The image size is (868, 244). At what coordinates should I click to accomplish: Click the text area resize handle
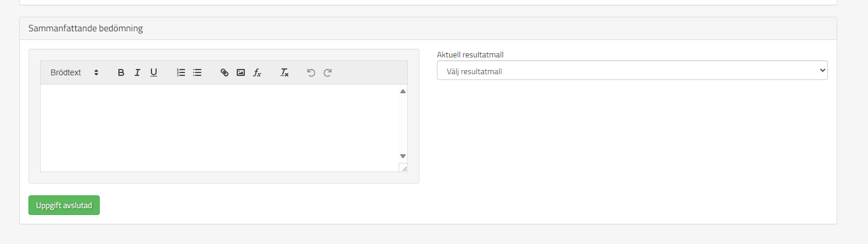[x=403, y=167]
